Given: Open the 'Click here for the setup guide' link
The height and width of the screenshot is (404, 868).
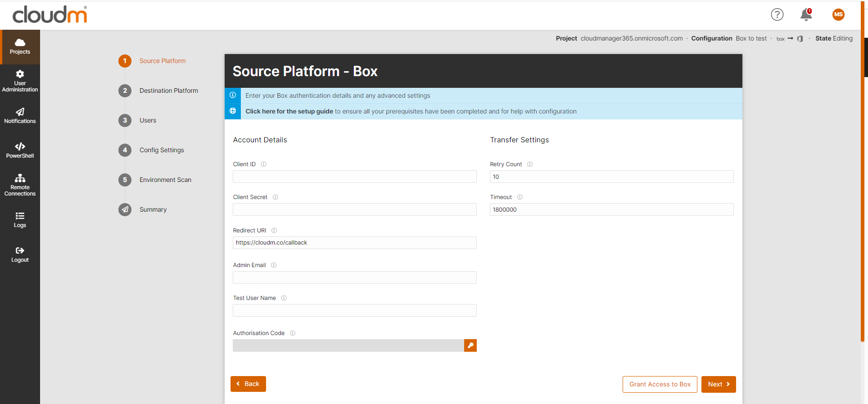Looking at the screenshot, I should point(289,111).
